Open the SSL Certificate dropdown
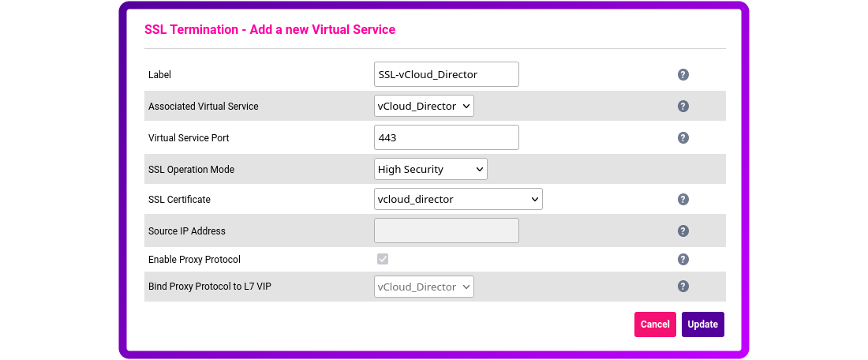This screenshot has height=360, width=868. click(x=458, y=199)
